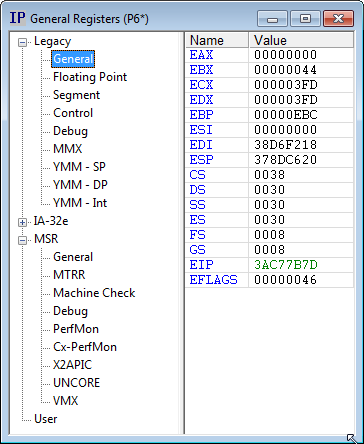This screenshot has width=364, height=444.
Task: Maximize the General Registers window
Action: [x=305, y=19]
